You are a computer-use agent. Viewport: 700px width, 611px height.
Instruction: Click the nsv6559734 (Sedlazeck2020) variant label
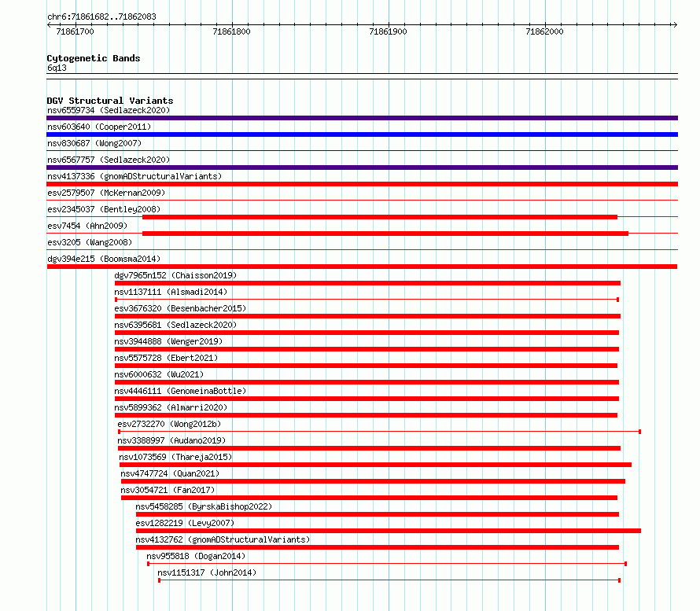pyautogui.click(x=109, y=110)
